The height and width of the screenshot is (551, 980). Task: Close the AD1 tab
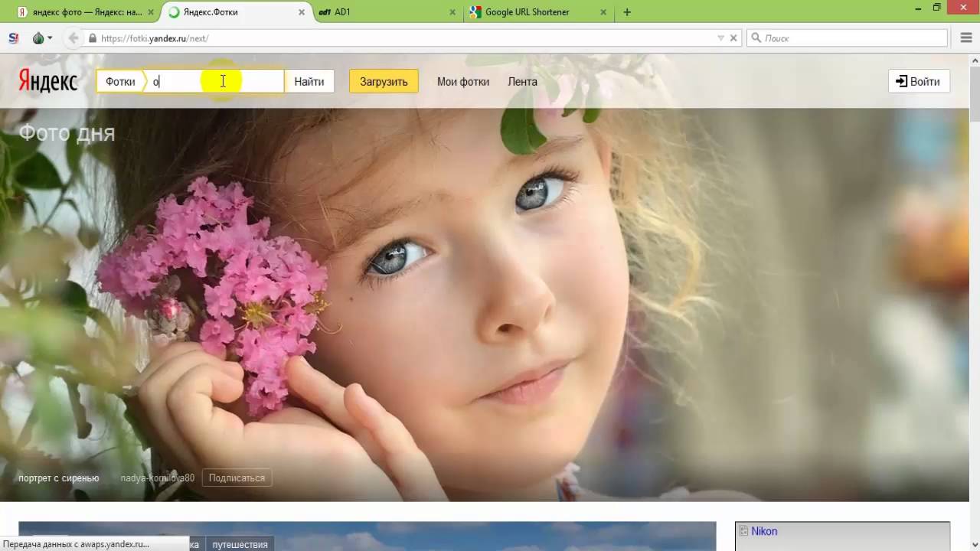(x=452, y=12)
